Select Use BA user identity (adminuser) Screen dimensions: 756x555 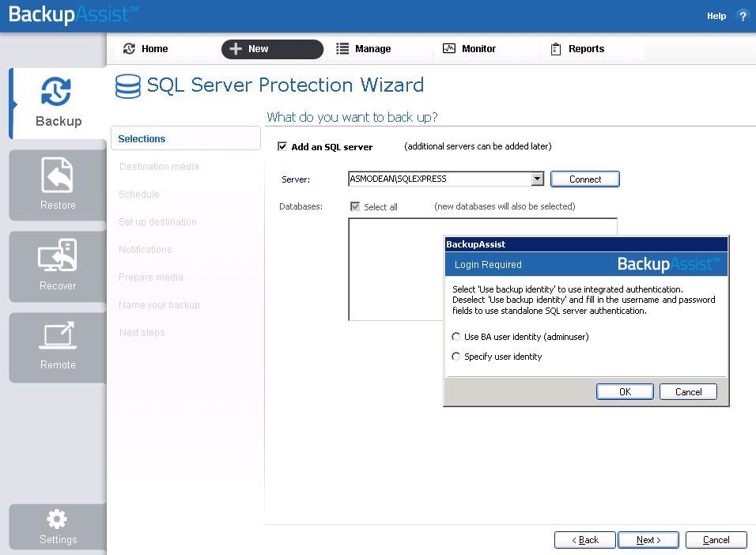click(x=455, y=337)
